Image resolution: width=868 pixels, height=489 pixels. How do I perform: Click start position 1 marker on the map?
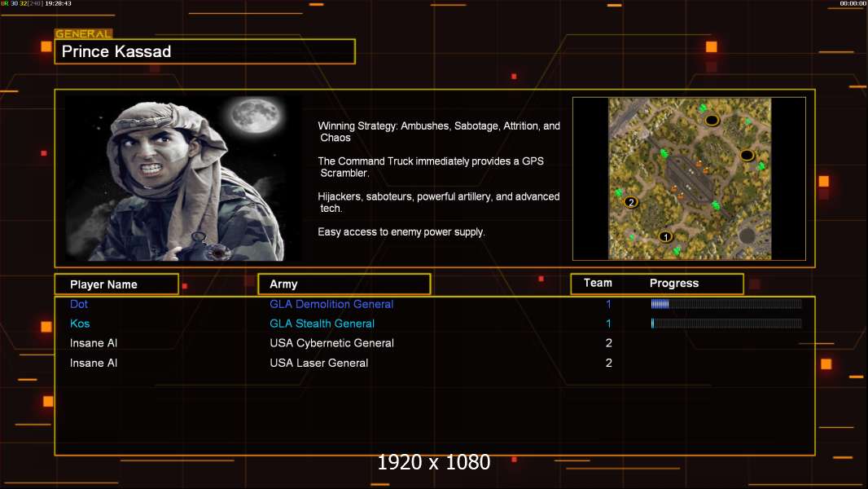coord(665,237)
